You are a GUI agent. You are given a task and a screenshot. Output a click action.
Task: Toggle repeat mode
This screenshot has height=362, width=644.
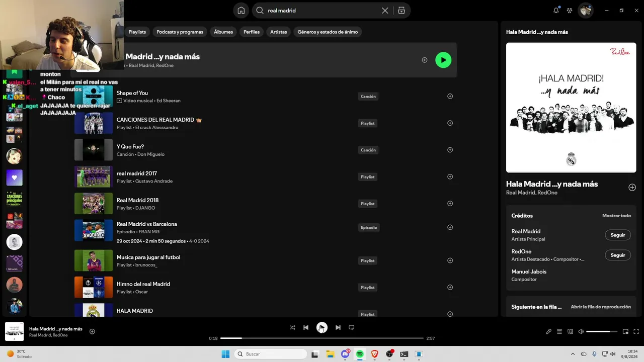point(352,327)
